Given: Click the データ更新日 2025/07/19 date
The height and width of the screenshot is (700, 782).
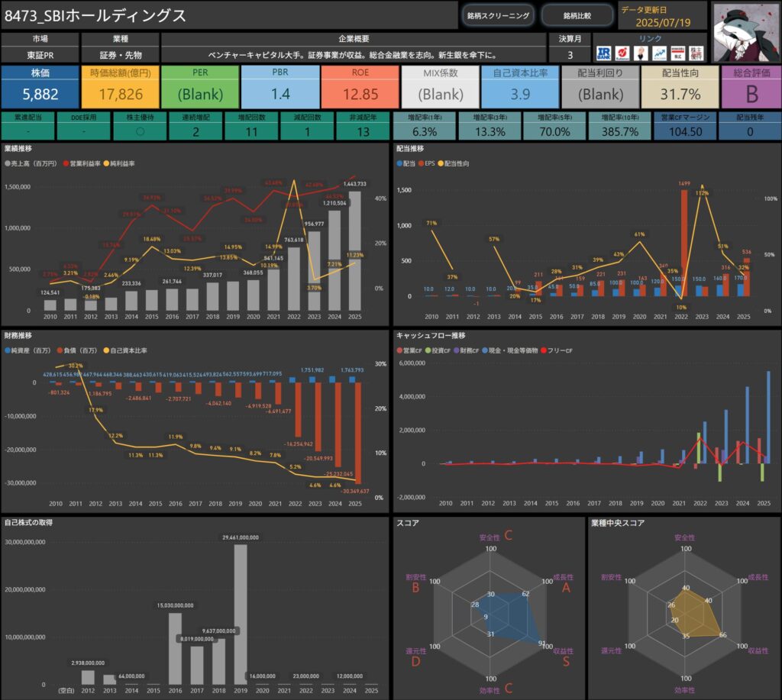Looking at the screenshot, I should tap(663, 22).
